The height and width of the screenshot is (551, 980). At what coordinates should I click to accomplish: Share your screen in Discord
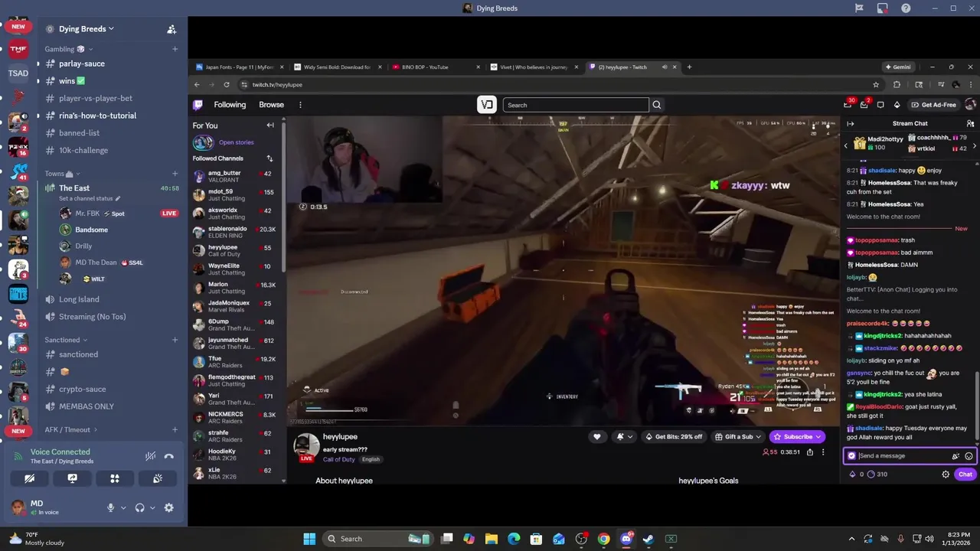[72, 478]
